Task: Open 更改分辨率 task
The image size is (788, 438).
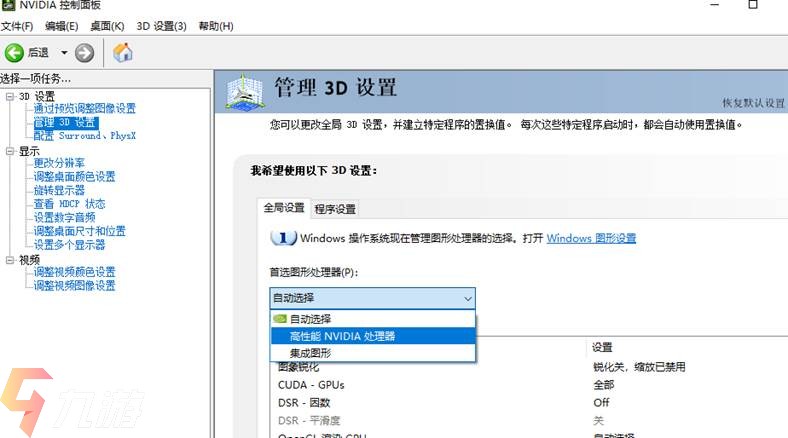Action: point(59,163)
